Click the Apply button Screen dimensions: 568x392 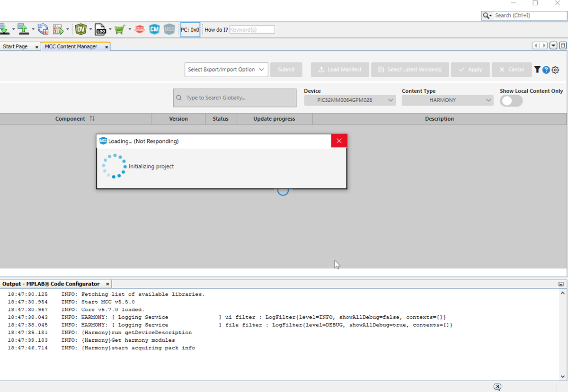pyautogui.click(x=470, y=70)
